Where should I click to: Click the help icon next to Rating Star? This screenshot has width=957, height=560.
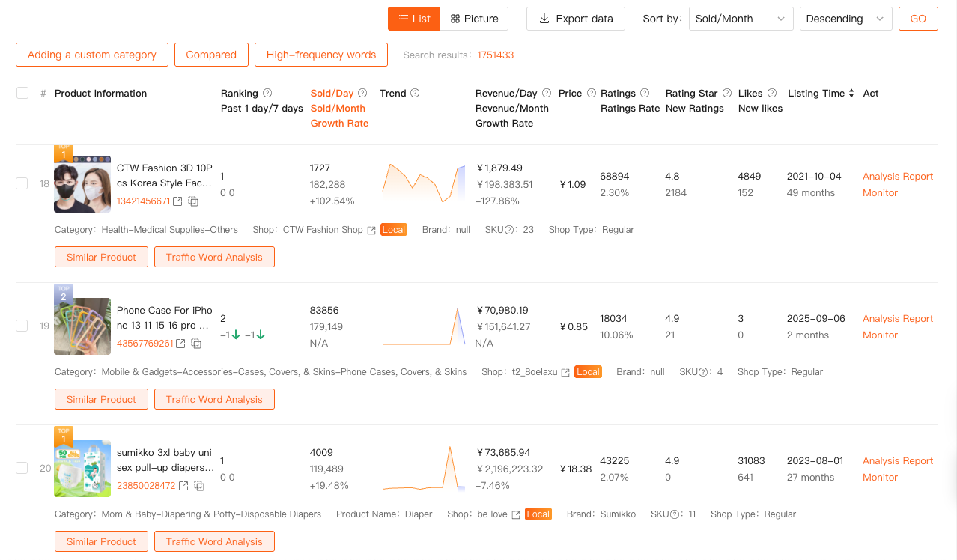pyautogui.click(x=726, y=93)
